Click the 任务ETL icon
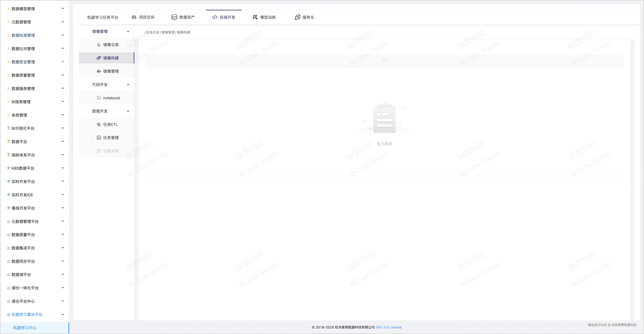This screenshot has width=644, height=334. [99, 124]
